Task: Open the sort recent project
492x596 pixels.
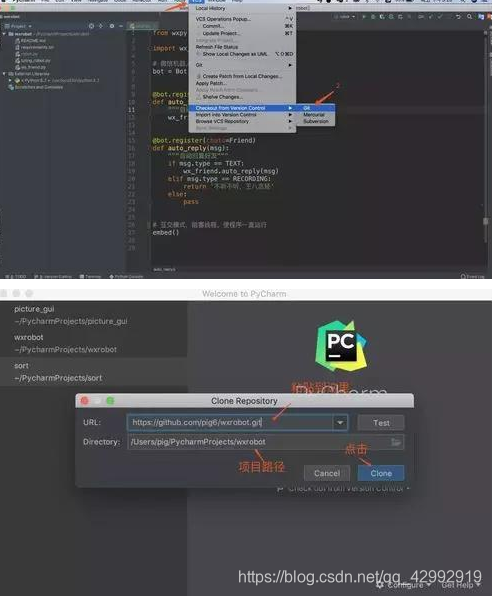Action: tap(93, 372)
